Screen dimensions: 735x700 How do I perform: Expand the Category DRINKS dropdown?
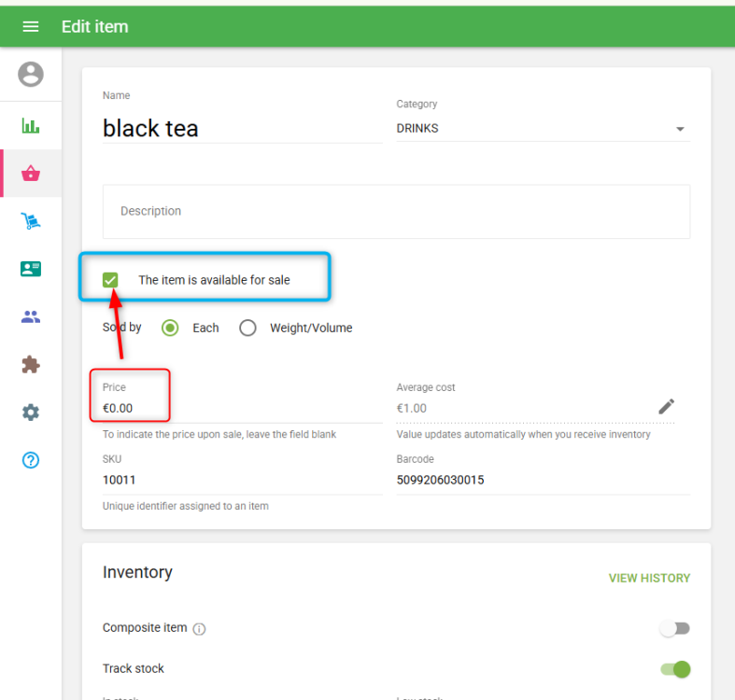click(x=680, y=129)
